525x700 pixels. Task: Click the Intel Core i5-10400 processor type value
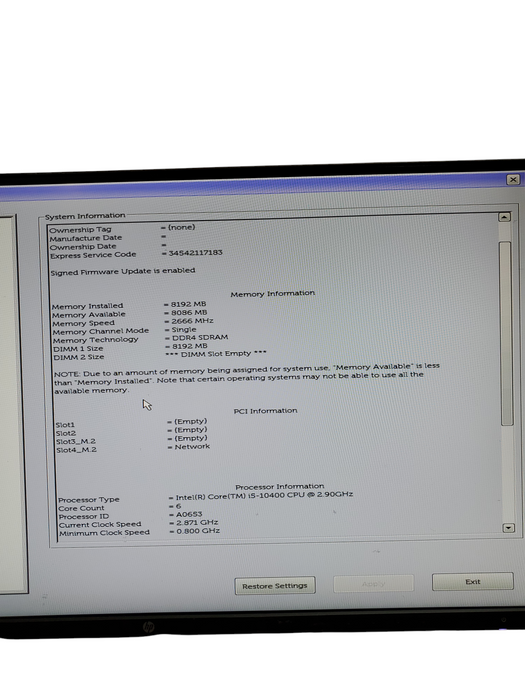pos(264,496)
